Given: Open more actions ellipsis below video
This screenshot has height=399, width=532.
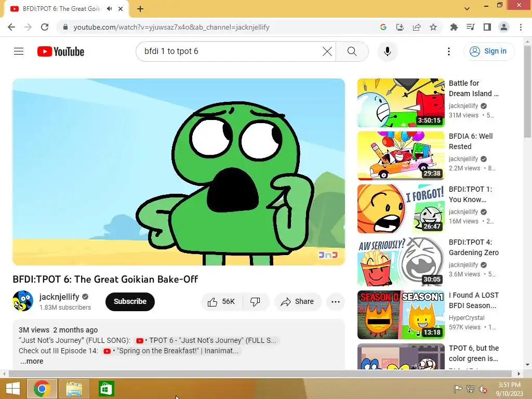Looking at the screenshot, I should [x=335, y=302].
